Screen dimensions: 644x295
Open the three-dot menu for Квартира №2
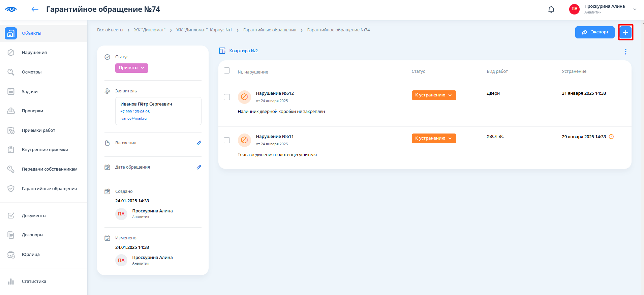625,52
